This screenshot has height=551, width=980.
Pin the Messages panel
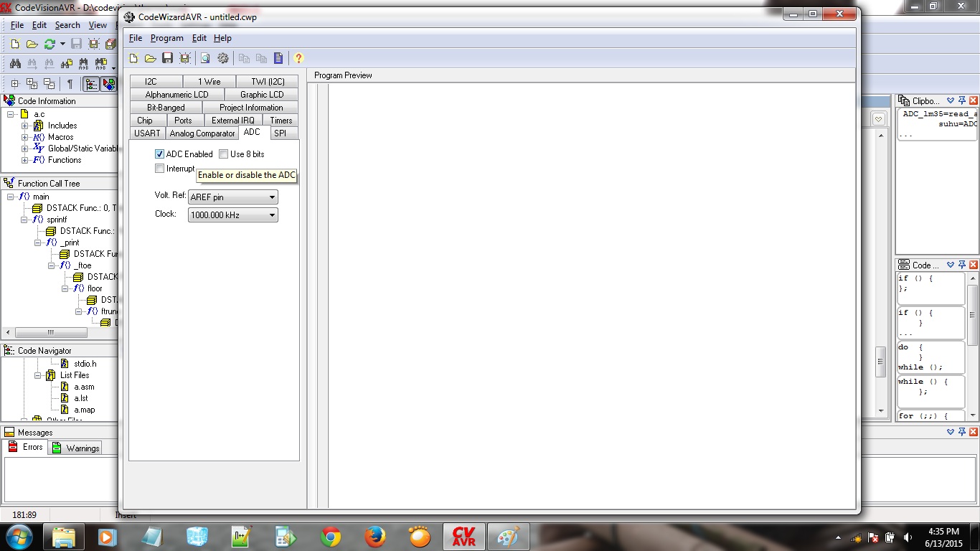pyautogui.click(x=962, y=432)
